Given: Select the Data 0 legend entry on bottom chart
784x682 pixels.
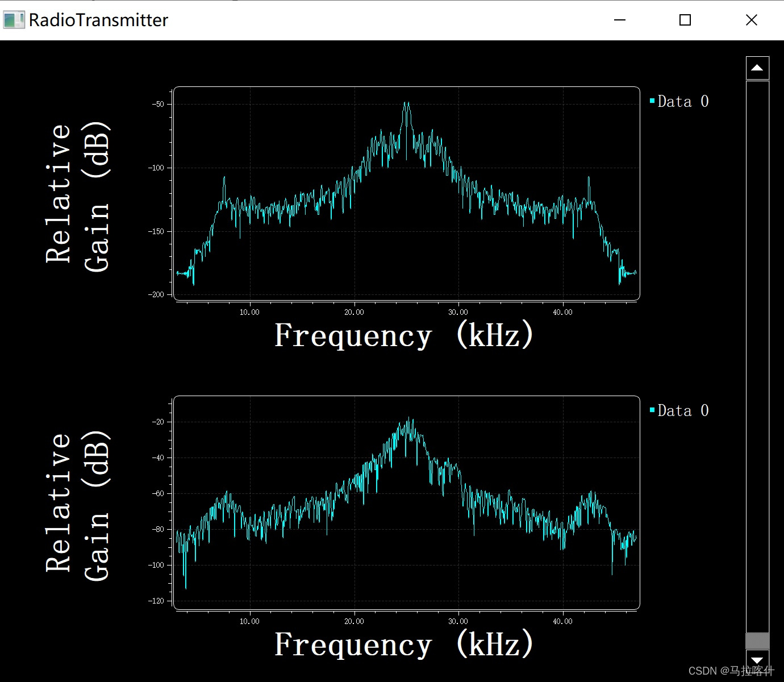Looking at the screenshot, I should coord(683,410).
